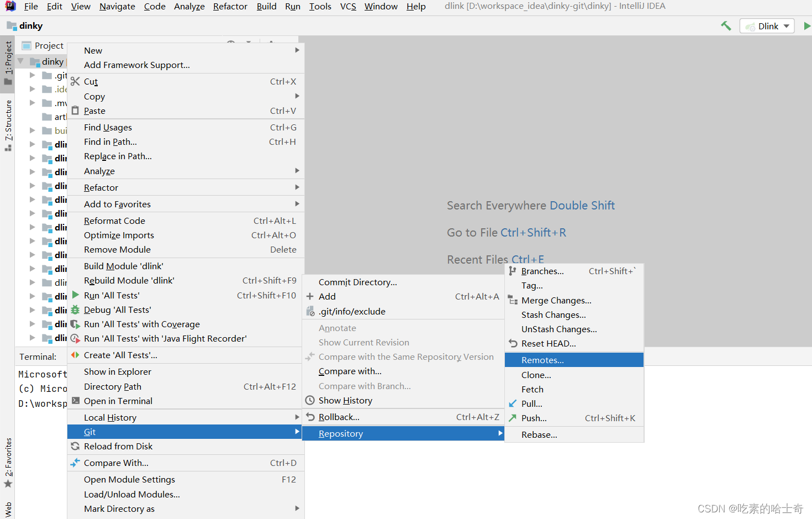Screen dimensions: 812x519
Task: Expand the .git folder tree arrow
Action: [x=32, y=75]
